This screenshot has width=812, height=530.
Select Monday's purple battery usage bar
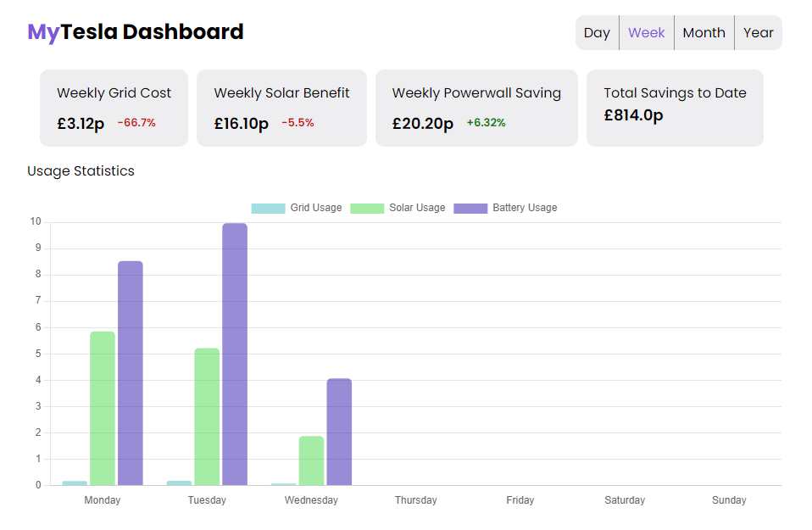pyautogui.click(x=131, y=373)
